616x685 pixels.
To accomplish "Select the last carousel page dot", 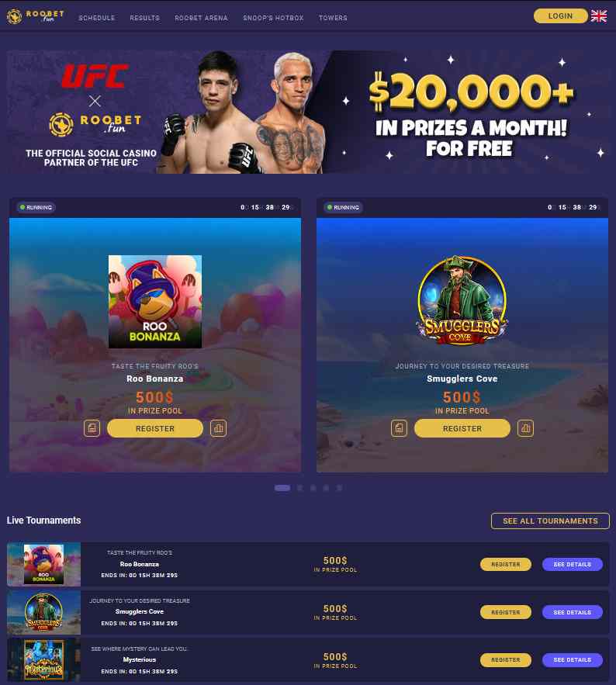I will coord(339,487).
